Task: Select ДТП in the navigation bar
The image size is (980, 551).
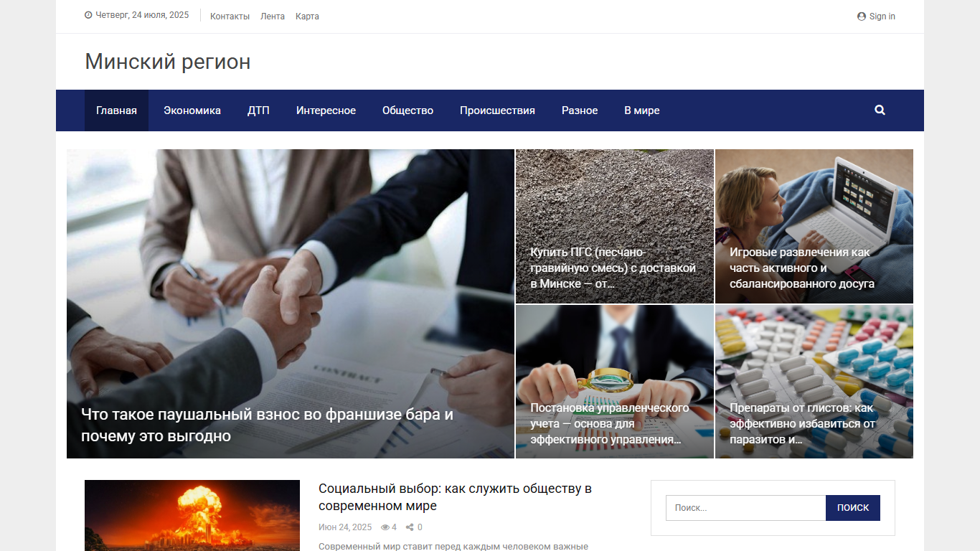Action: 258,110
